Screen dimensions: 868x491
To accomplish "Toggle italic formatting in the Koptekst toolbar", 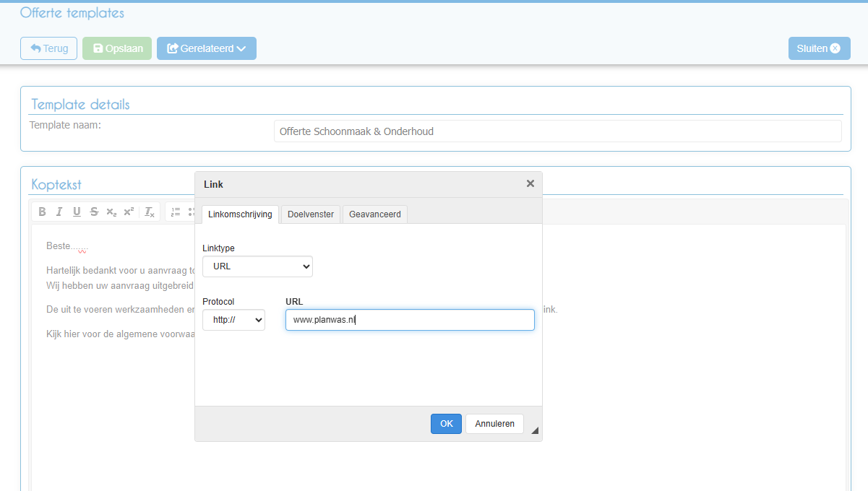I will tap(59, 212).
